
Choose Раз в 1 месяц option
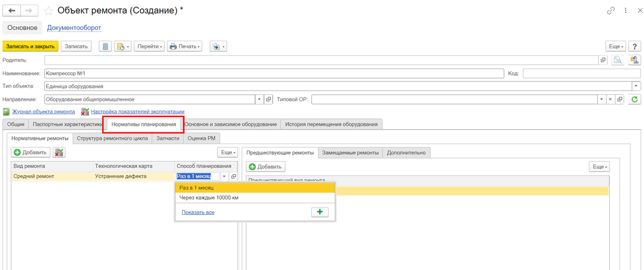click(x=255, y=187)
